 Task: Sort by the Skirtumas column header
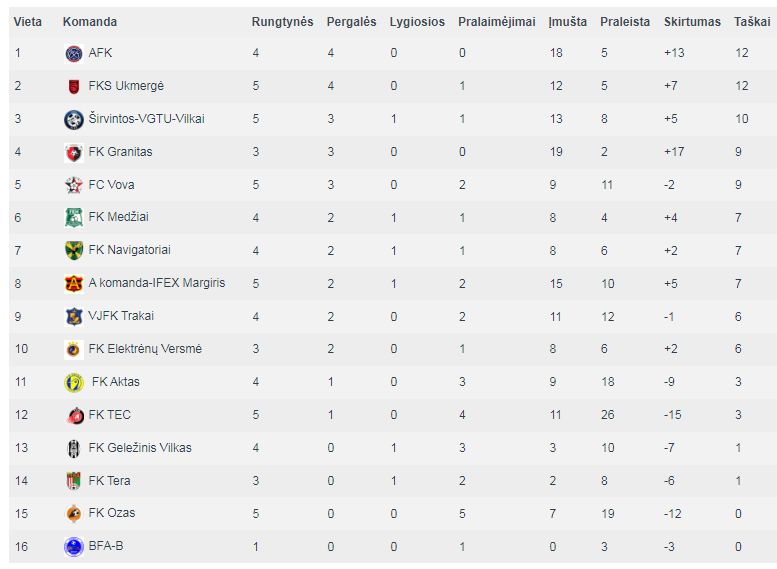click(x=692, y=22)
